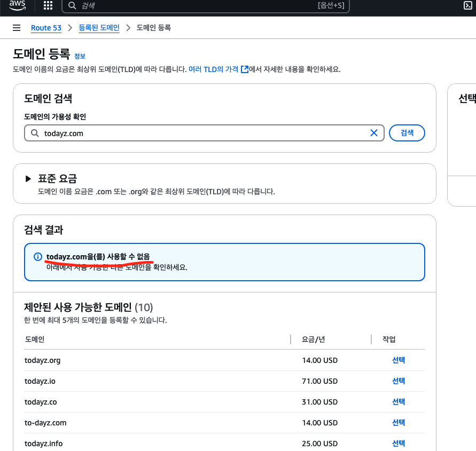Expand the 표준 요금 section
The image size is (476, 451).
coord(28,179)
